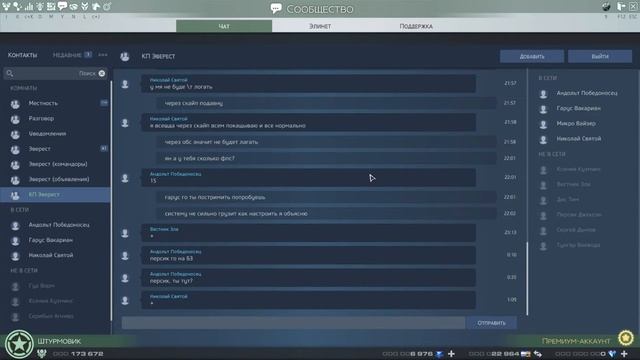Click the list grid icon in top toolbar
This screenshot has height=360, width=640.
click(51, 7)
